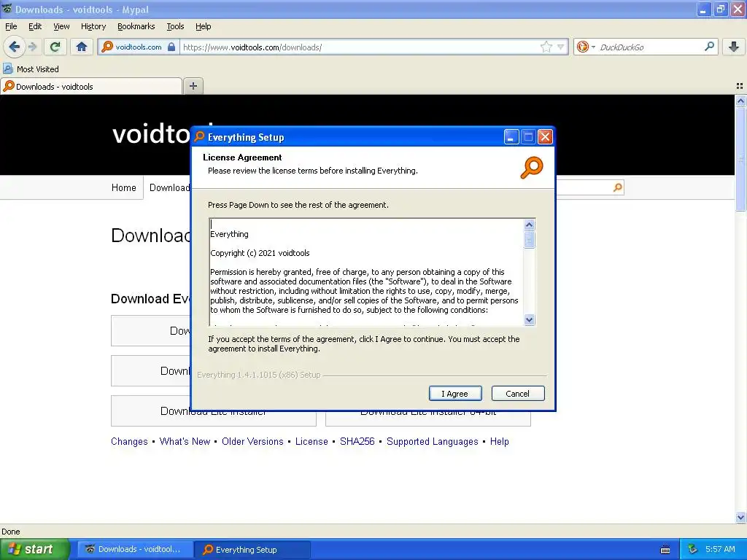Click the voidtools site search magnifier icon

(617, 187)
